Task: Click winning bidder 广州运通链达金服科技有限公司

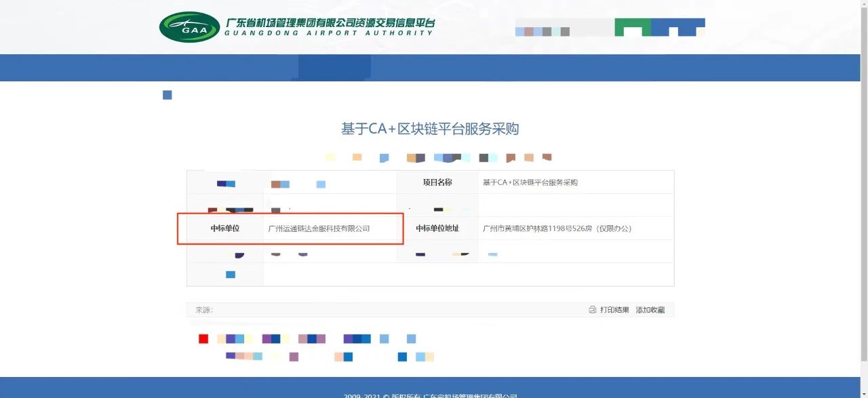Action: pyautogui.click(x=319, y=228)
